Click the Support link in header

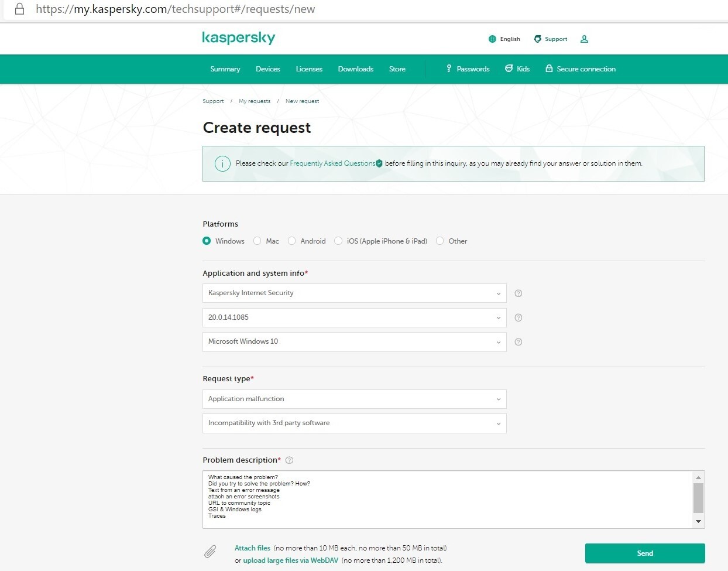[551, 39]
